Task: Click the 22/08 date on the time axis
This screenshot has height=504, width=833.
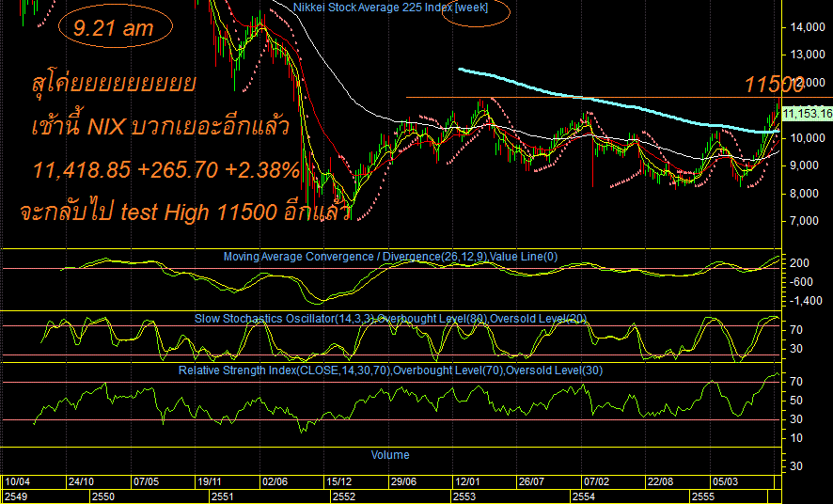Action: tap(661, 481)
